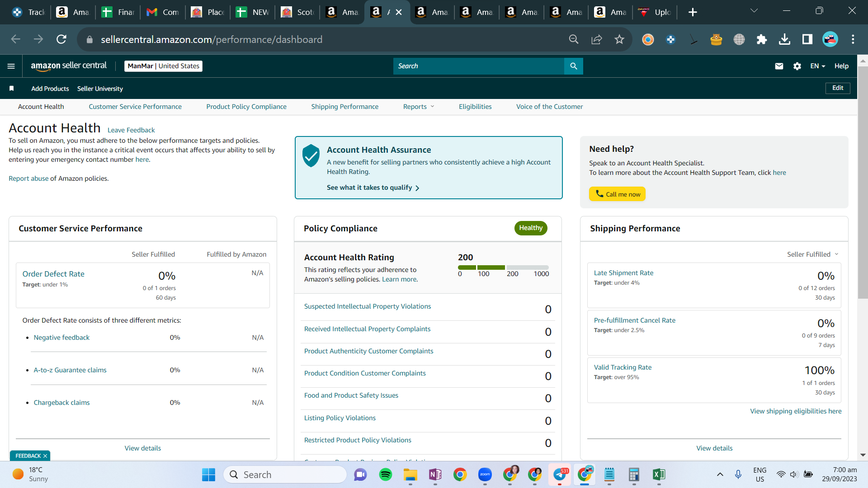This screenshot has width=868, height=488.
Task: Open the settings gear icon in Seller Central
Action: pos(797,66)
